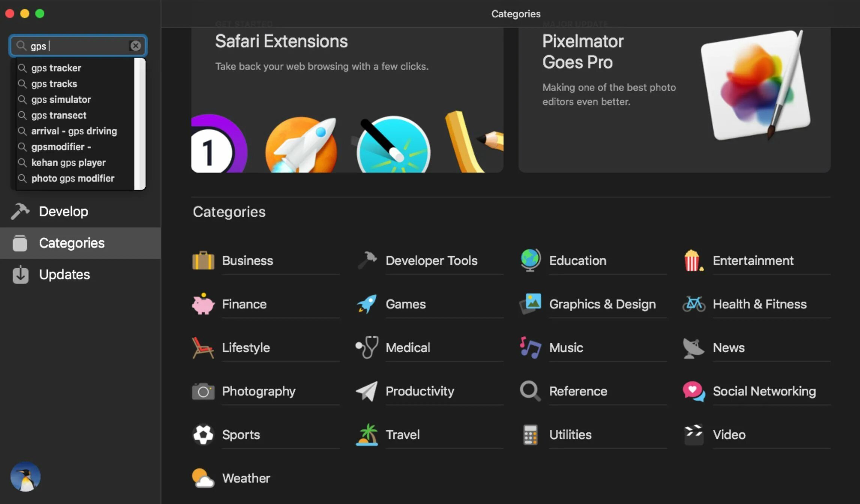
Task: Select the Games rocket icon
Action: pyautogui.click(x=367, y=304)
